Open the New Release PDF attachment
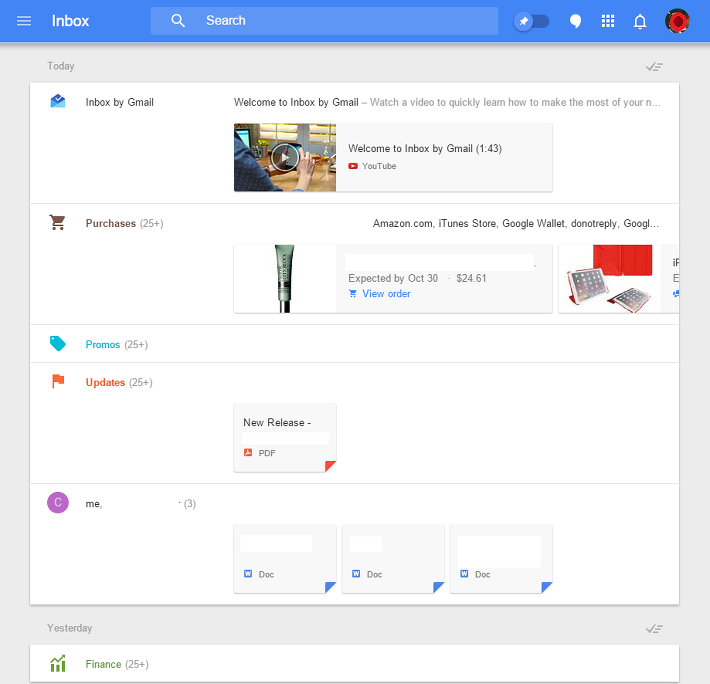 tap(285, 438)
